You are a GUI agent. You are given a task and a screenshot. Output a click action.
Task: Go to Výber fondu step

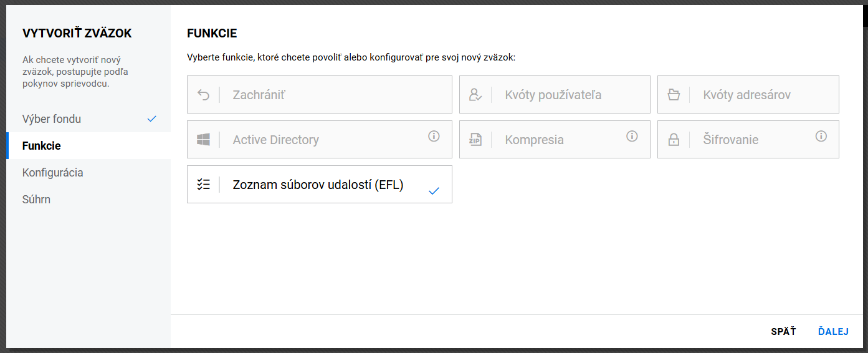[52, 118]
